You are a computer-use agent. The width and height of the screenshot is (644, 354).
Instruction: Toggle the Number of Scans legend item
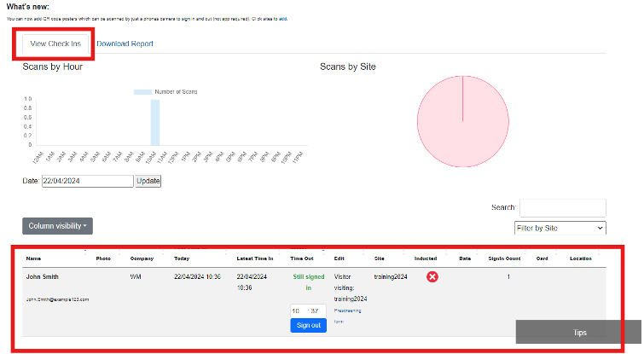tap(165, 91)
